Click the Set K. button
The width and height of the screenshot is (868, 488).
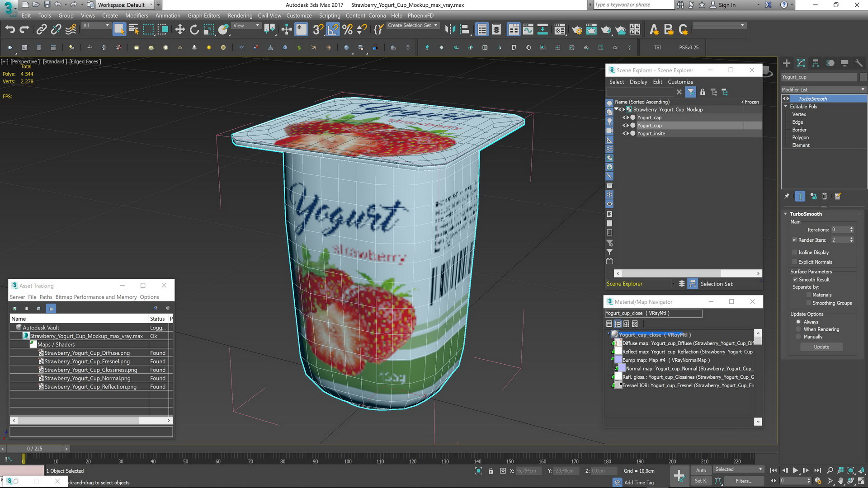click(701, 481)
